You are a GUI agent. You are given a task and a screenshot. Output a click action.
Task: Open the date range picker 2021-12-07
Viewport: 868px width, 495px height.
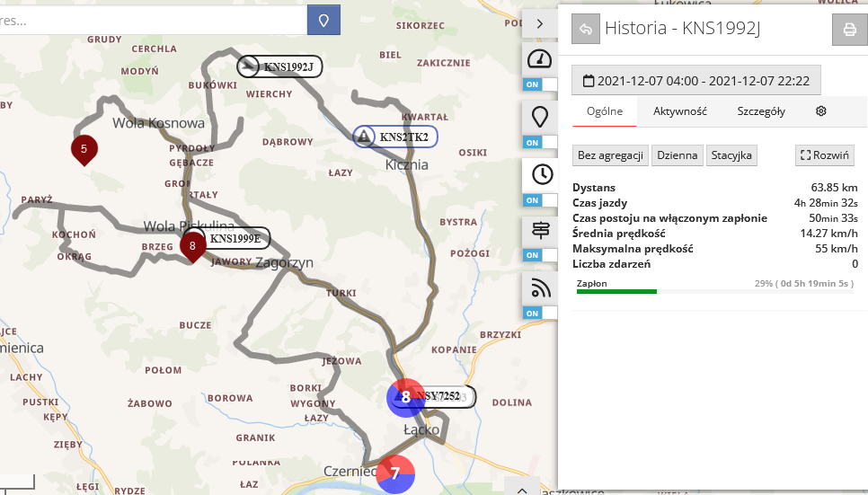696,80
